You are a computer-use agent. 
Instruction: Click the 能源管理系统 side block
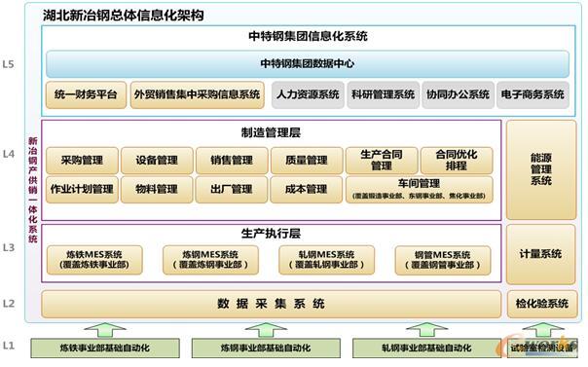pos(541,169)
